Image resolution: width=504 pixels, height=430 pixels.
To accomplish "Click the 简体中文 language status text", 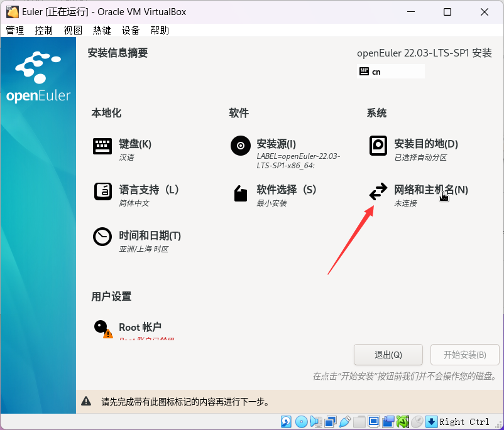I will pyautogui.click(x=134, y=203).
